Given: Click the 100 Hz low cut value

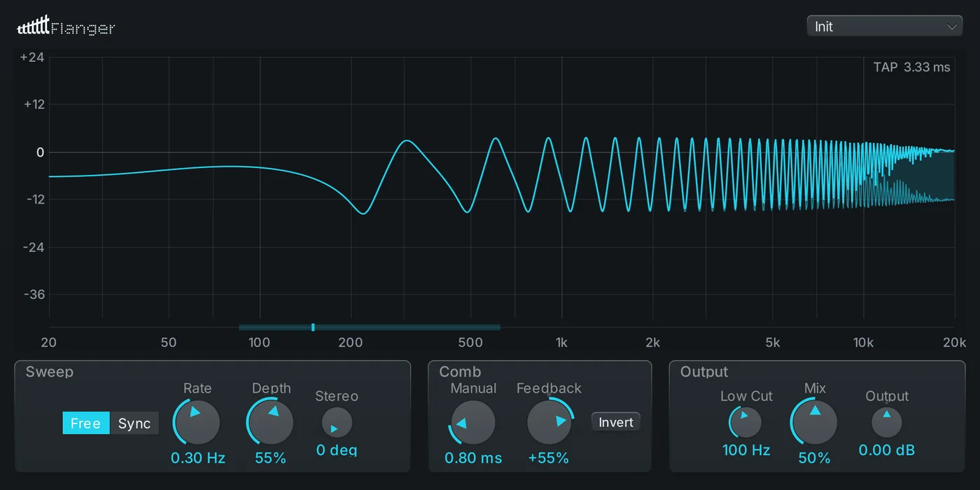Looking at the screenshot, I should coord(746,450).
